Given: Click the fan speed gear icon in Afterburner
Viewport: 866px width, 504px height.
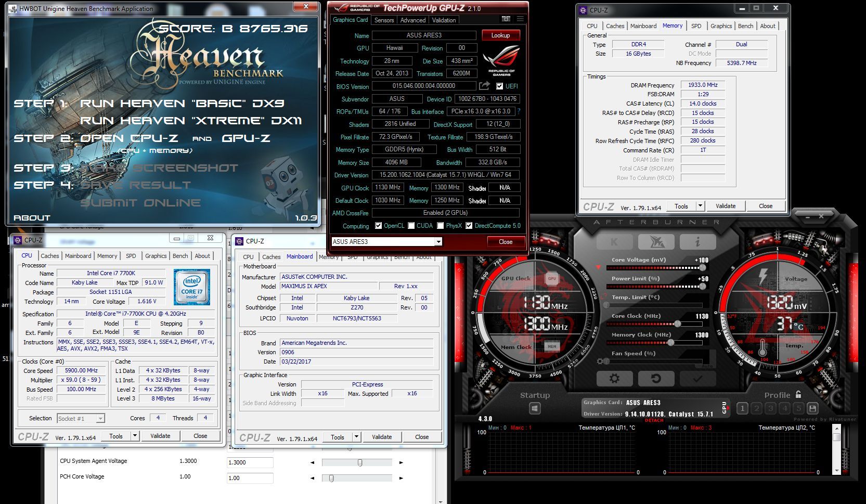Looking at the screenshot, I should coord(600,361).
